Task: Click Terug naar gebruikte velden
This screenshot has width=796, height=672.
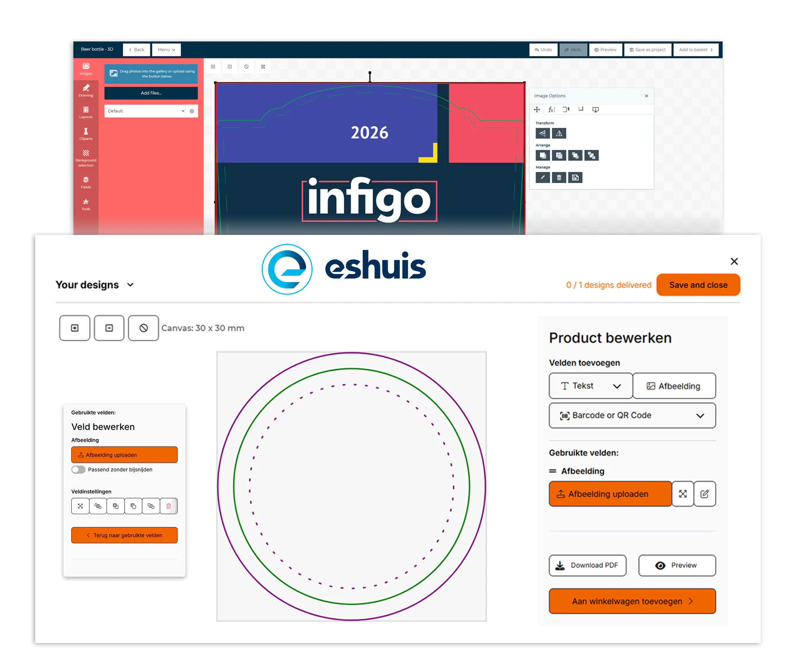Action: tap(124, 535)
